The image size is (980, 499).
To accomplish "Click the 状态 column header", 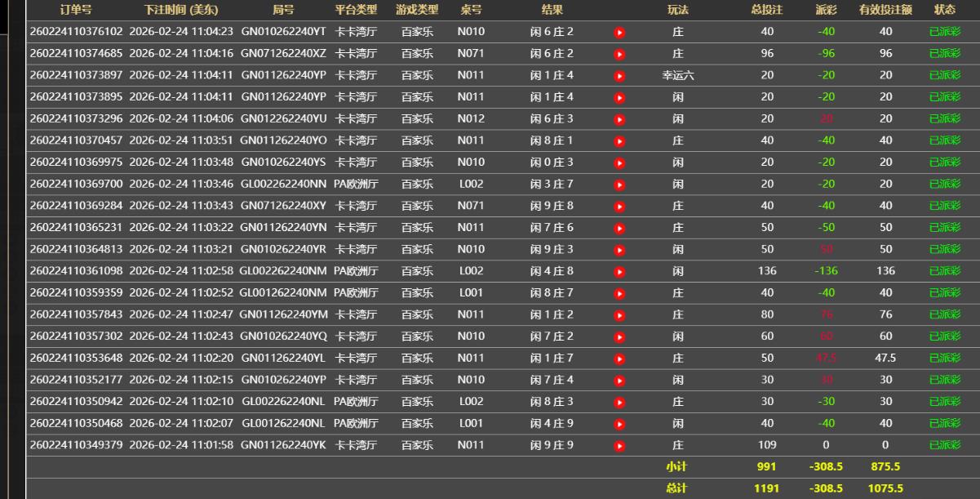I will tap(945, 10).
